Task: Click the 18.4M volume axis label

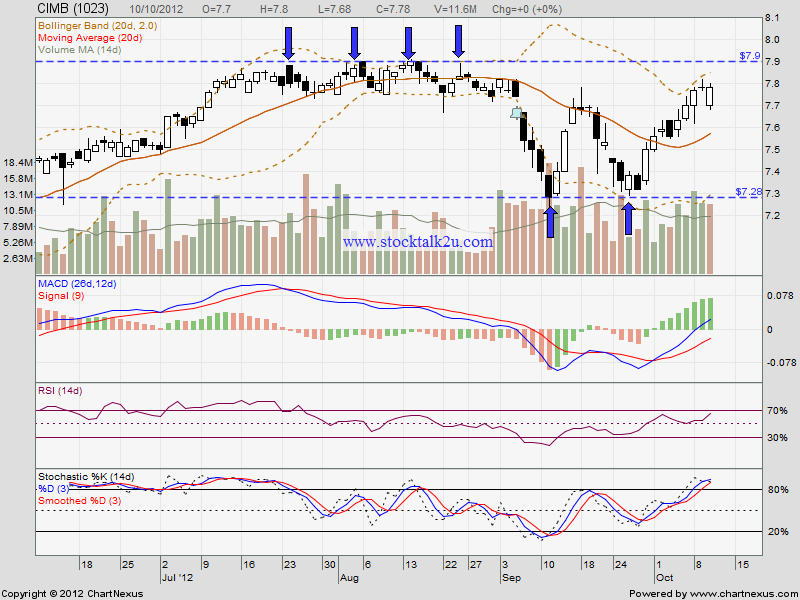Action: tap(18, 163)
